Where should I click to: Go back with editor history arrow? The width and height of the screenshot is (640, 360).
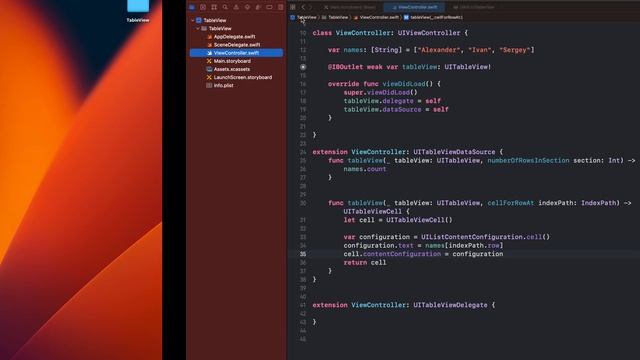(303, 7)
